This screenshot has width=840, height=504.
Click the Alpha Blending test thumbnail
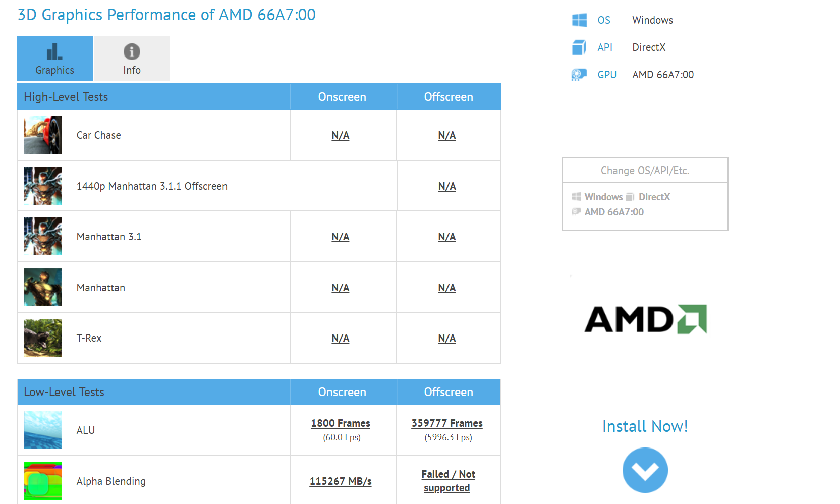pos(43,481)
